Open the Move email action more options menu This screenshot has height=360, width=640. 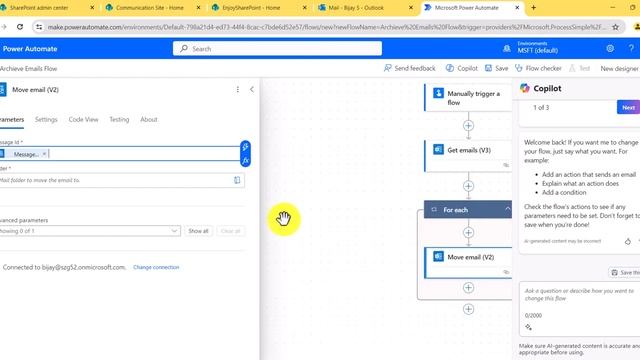(238, 89)
